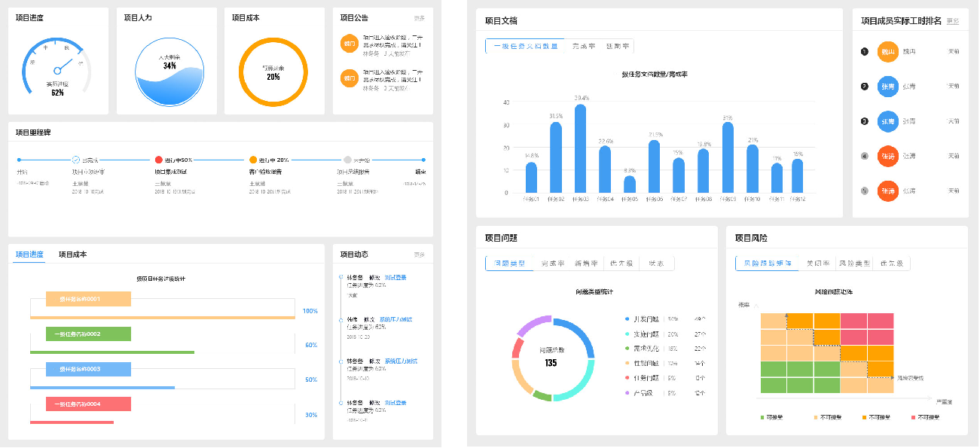Click the first orange avatar in 项目公告
980x448 pixels.
349,44
